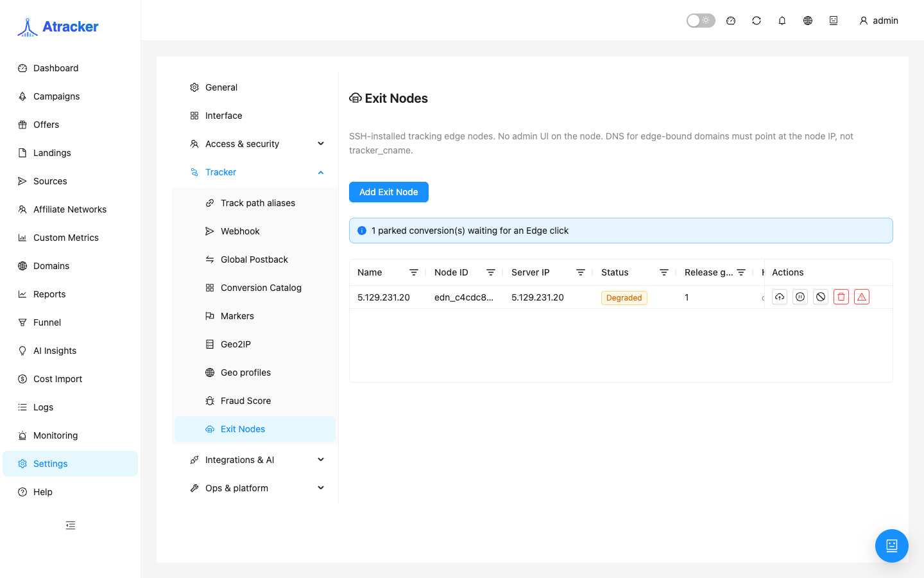
Task: Pause the 5.129.231.20 exit node
Action: click(800, 297)
